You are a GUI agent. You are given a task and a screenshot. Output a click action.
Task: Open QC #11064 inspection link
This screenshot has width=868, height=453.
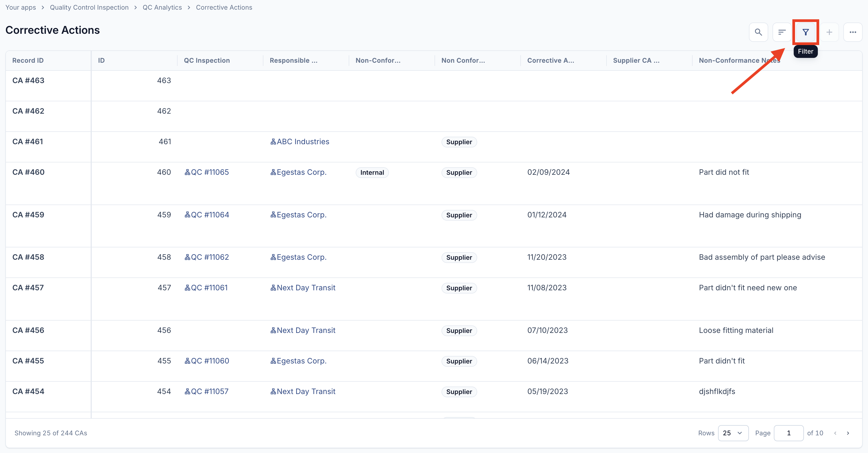pos(207,215)
